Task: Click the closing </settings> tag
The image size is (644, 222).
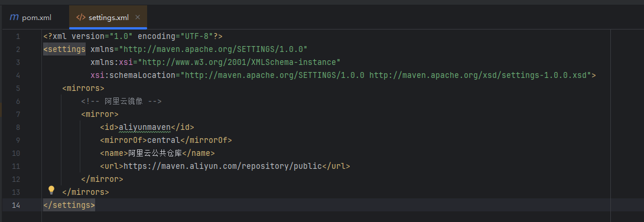Action: tap(69, 205)
